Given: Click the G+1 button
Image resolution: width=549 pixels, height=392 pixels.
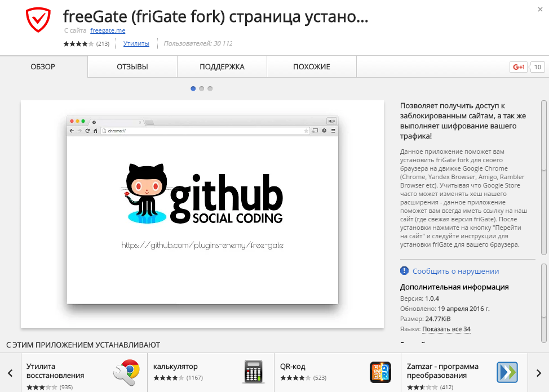Looking at the screenshot, I should (x=519, y=67).
